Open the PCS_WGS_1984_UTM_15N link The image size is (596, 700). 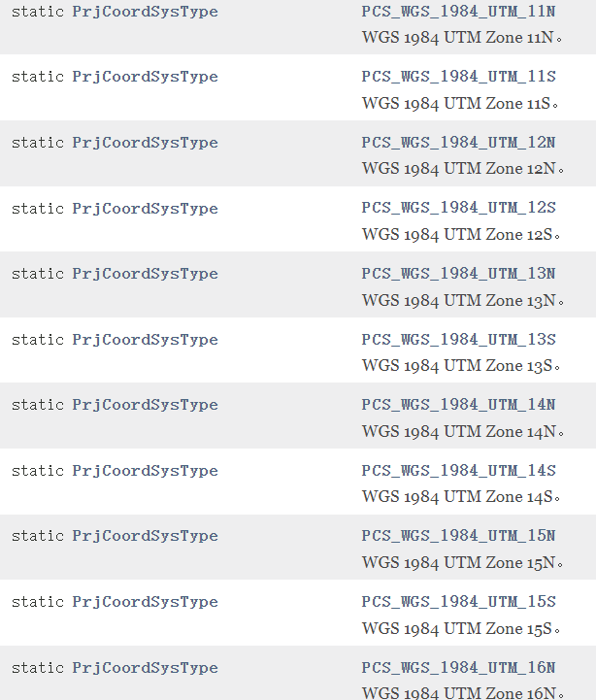[x=458, y=536]
